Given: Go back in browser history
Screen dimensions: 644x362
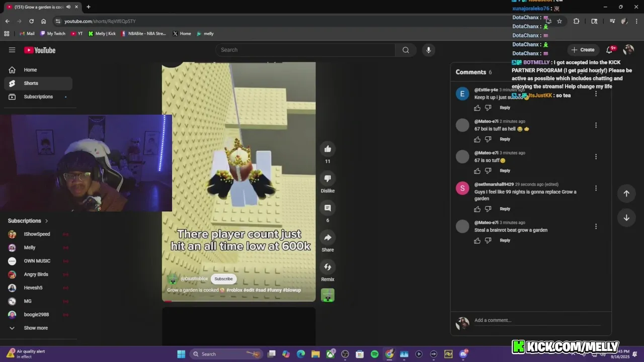Looking at the screenshot, I should (7, 21).
